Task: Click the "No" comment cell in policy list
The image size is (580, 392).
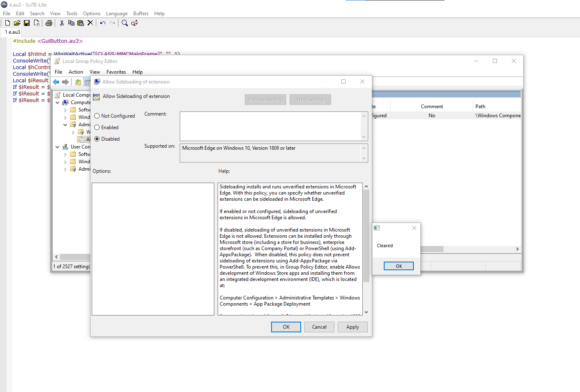Action: click(x=432, y=116)
